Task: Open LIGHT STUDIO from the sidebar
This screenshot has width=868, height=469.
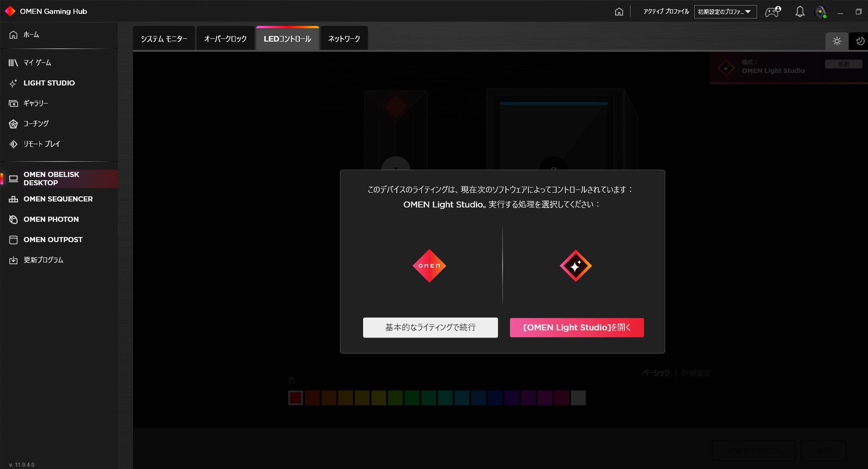Action: pyautogui.click(x=49, y=83)
